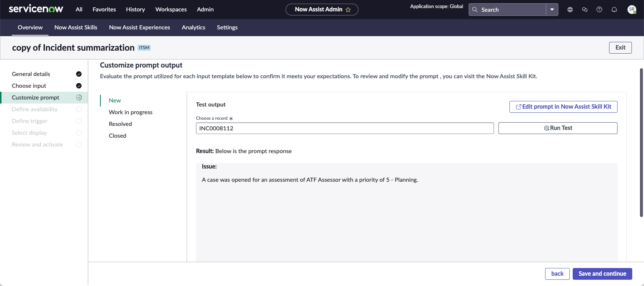Switch to Now Assist Experiences tab
Screen dimensions: 644x286
pyautogui.click(x=140, y=28)
